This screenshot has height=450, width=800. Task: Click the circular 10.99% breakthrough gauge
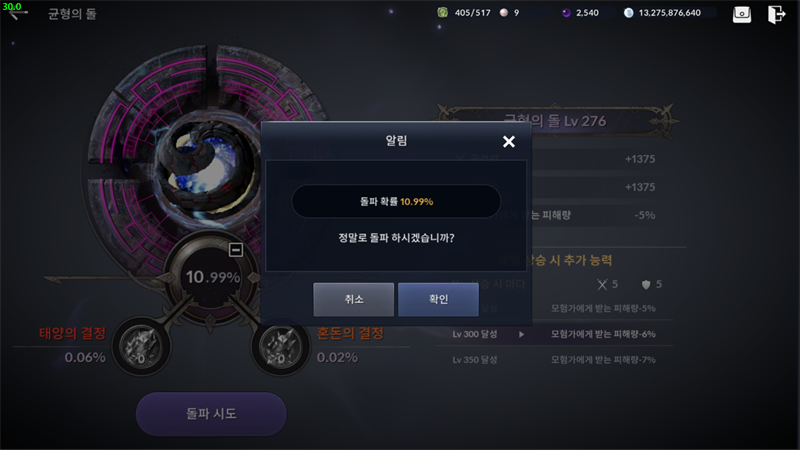212,277
